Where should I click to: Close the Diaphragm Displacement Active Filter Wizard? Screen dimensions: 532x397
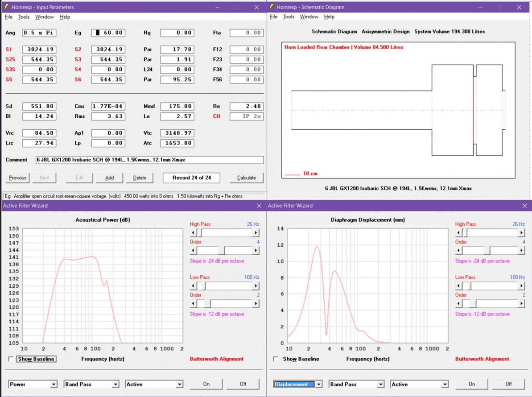click(524, 206)
